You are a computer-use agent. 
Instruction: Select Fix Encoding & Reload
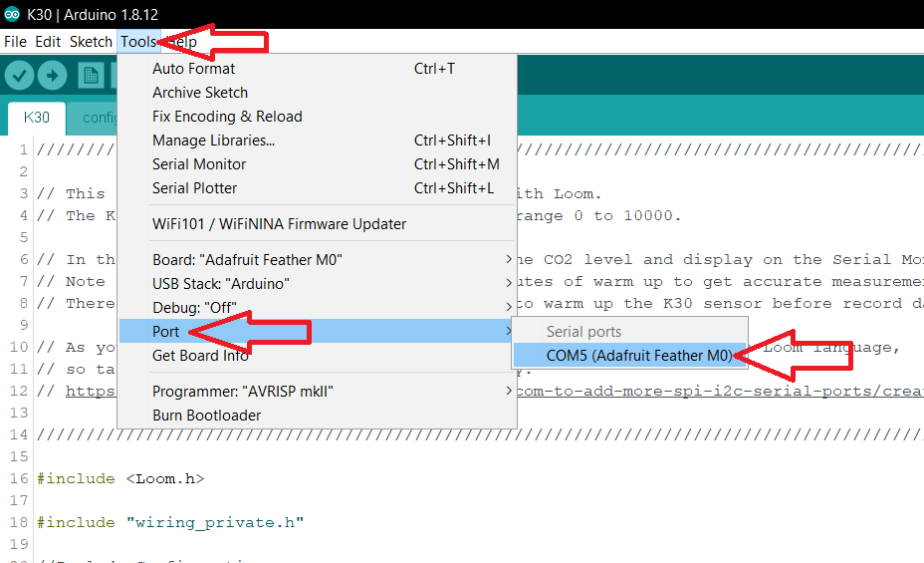pyautogui.click(x=317, y=117)
